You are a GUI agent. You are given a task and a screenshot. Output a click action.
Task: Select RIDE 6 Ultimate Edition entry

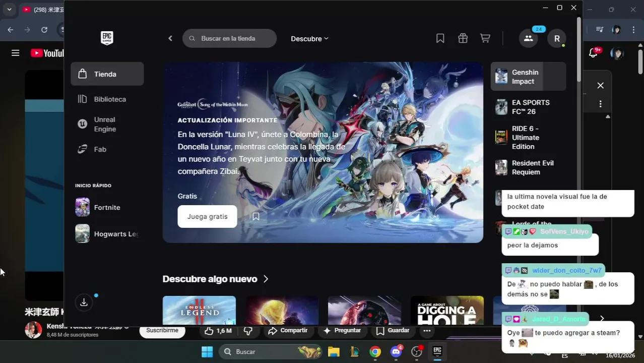coord(528,138)
